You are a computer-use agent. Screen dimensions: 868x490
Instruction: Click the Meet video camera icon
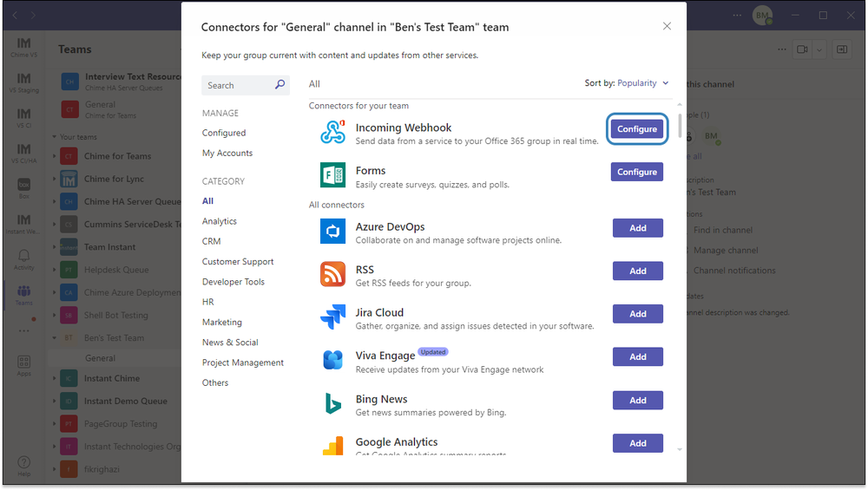[802, 49]
